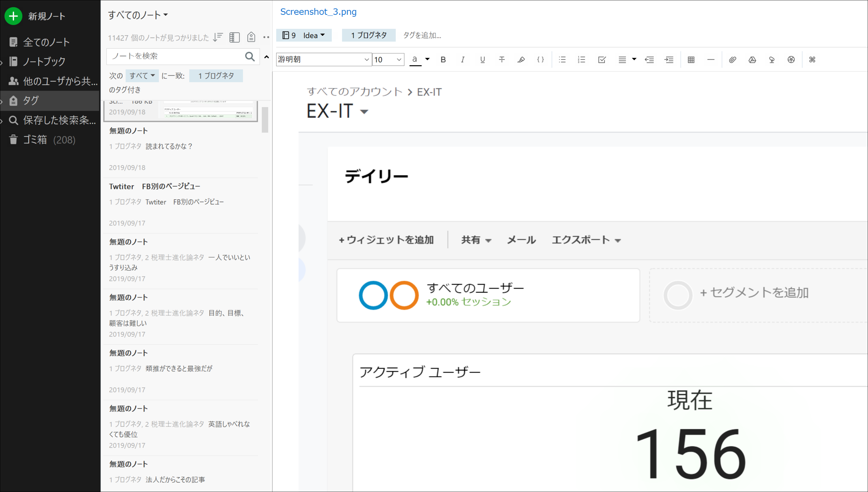Viewport: 868px width, 492px height.
Task: Collapse search filter with up chevron
Action: tap(267, 57)
